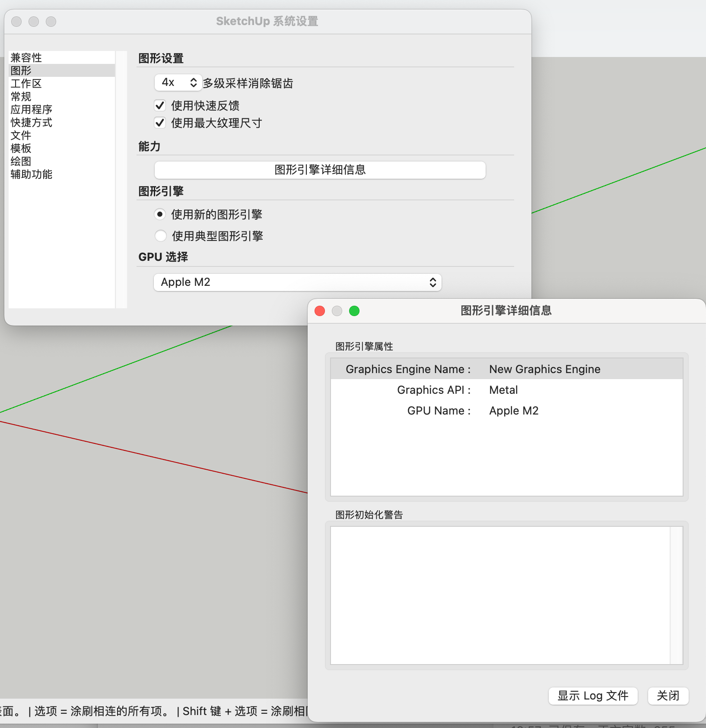Select the Graphics Engine Name row
This screenshot has height=728, width=706.
[x=506, y=369]
